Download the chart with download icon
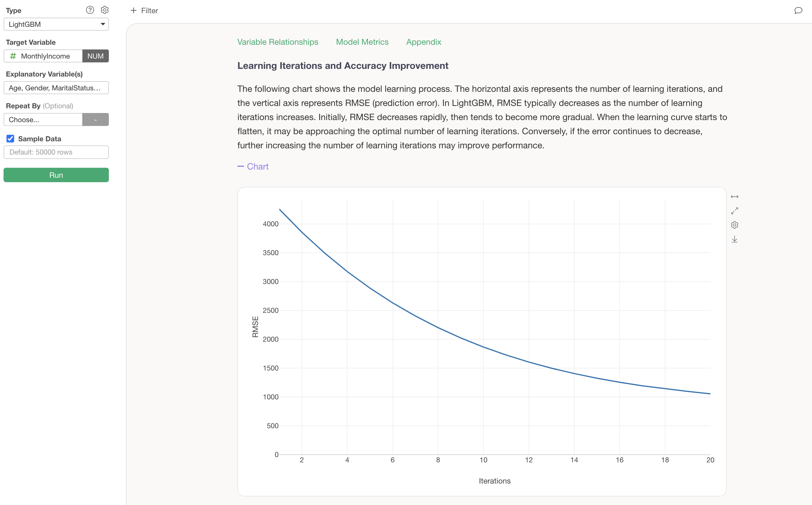 point(734,239)
